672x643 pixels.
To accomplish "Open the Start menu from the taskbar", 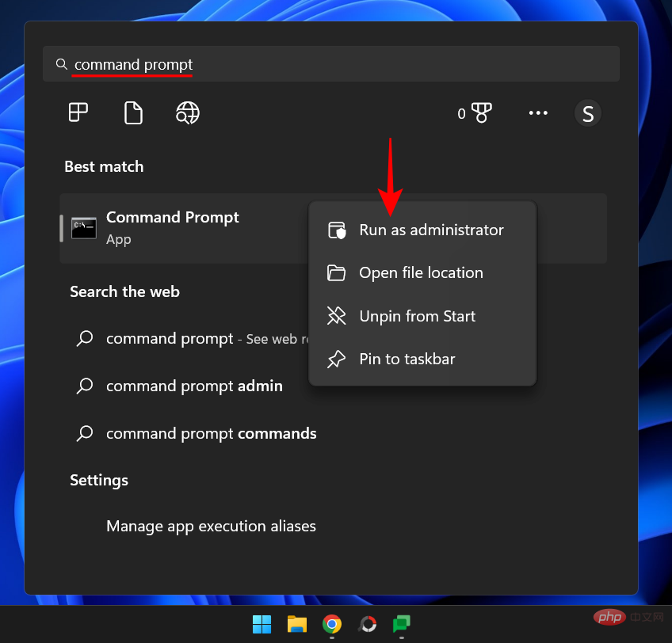I will click(x=262, y=624).
